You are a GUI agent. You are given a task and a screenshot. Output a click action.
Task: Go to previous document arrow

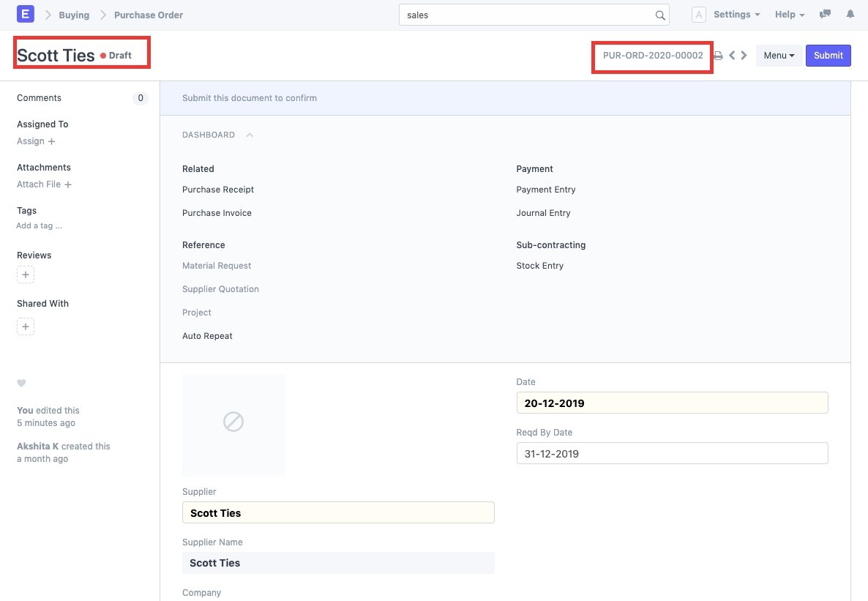(732, 56)
